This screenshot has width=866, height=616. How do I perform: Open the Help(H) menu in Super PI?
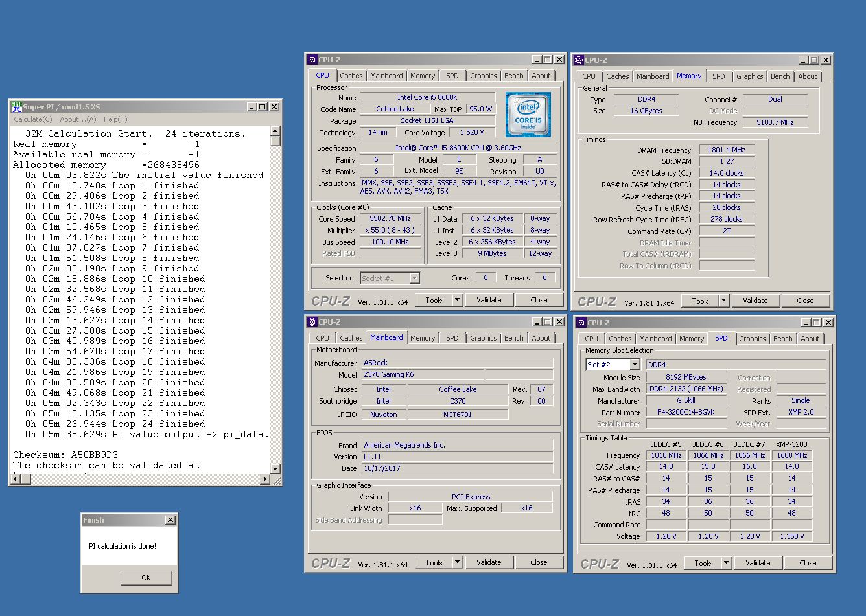tap(115, 119)
